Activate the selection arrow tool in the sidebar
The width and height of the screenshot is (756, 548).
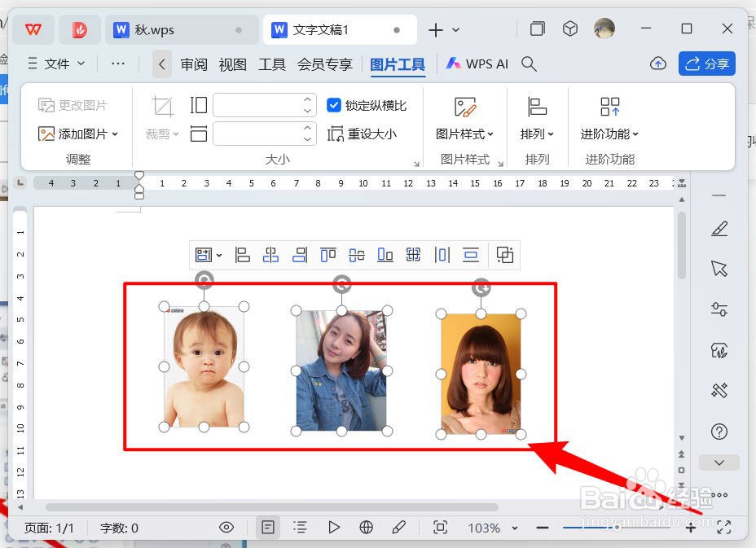pyautogui.click(x=719, y=269)
